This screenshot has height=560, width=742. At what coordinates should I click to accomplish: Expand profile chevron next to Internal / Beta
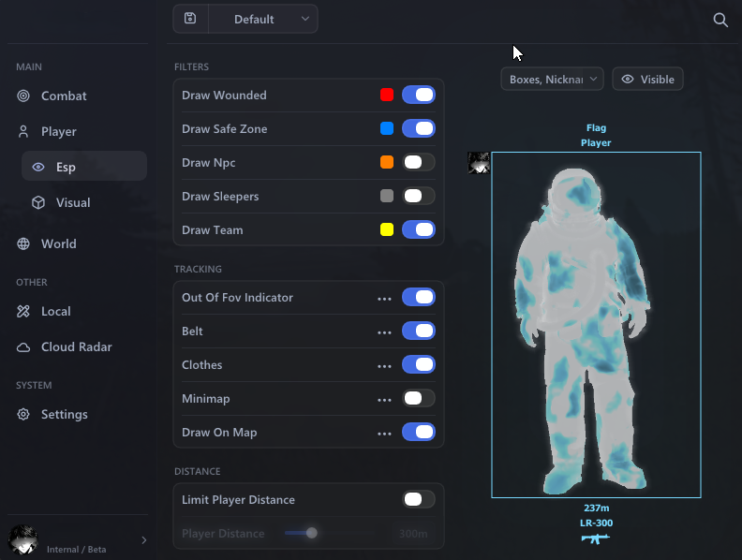coord(144,540)
